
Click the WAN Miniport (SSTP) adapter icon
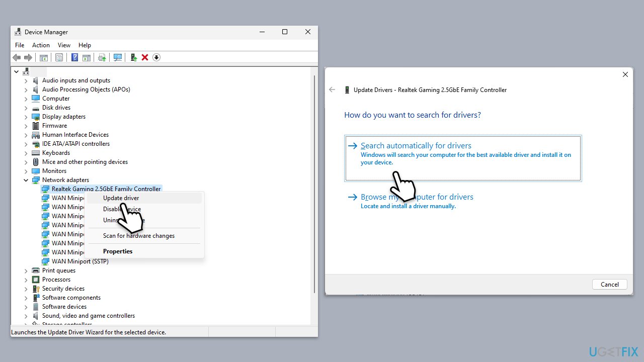[x=45, y=261]
